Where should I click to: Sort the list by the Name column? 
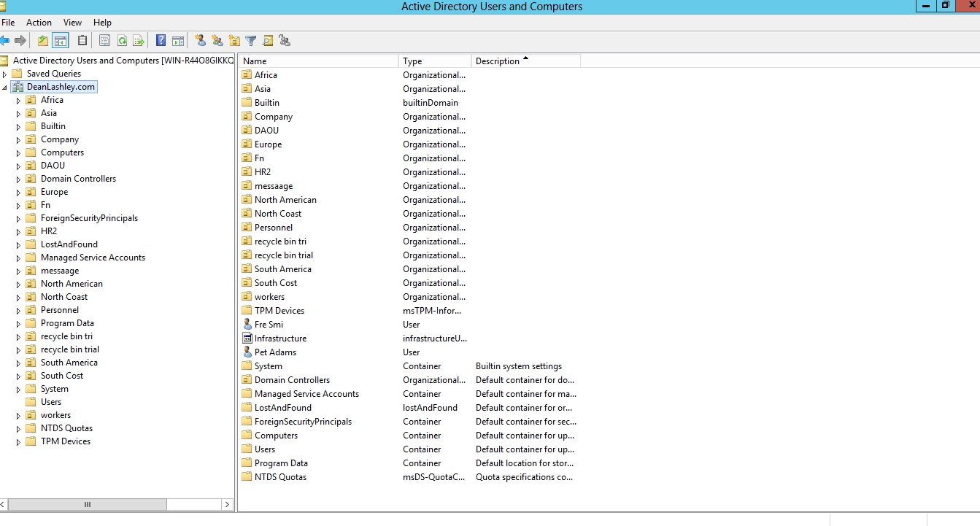point(318,61)
